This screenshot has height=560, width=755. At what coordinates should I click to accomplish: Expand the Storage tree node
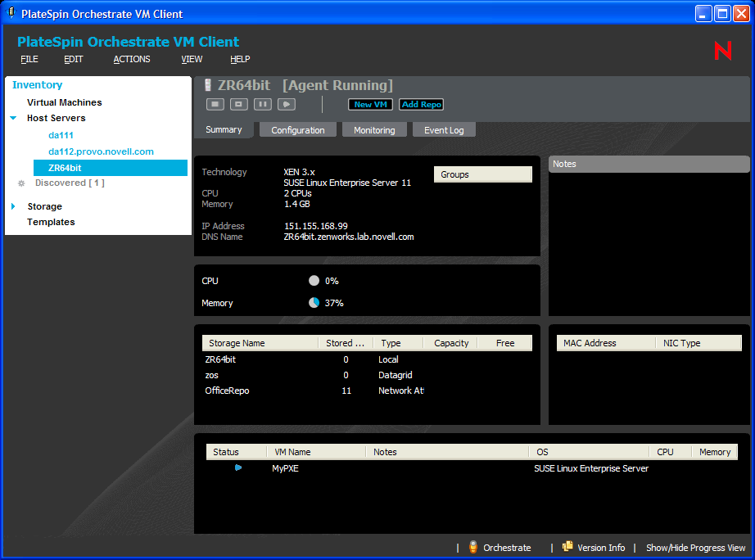click(x=13, y=207)
